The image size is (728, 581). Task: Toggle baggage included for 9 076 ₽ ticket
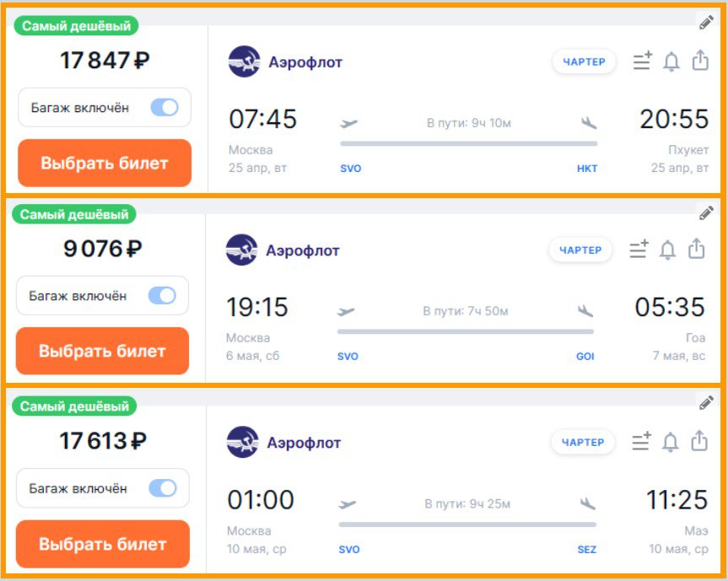162,296
